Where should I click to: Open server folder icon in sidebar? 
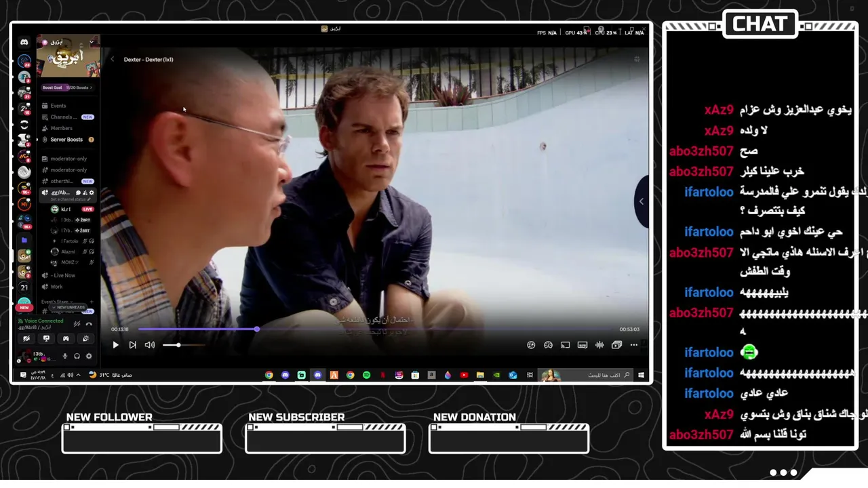click(x=24, y=240)
